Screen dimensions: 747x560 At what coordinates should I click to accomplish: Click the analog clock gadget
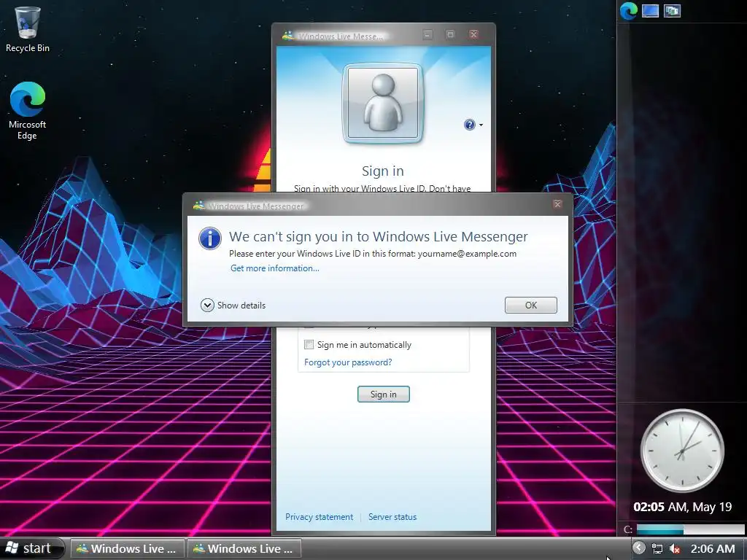[682, 451]
